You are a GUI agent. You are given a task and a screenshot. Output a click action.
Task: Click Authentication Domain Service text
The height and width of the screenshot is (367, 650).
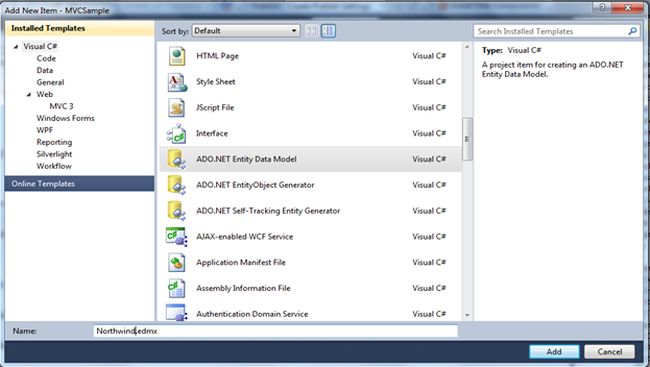(252, 314)
